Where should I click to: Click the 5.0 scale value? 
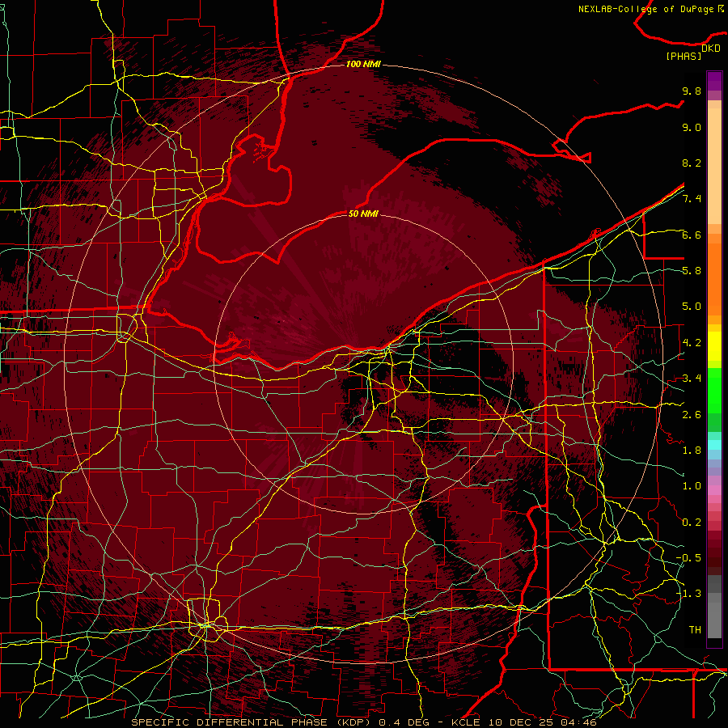(x=692, y=307)
